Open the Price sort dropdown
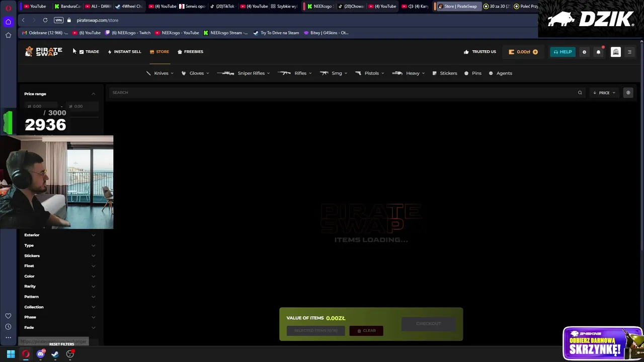The width and height of the screenshot is (644, 362). pyautogui.click(x=604, y=93)
